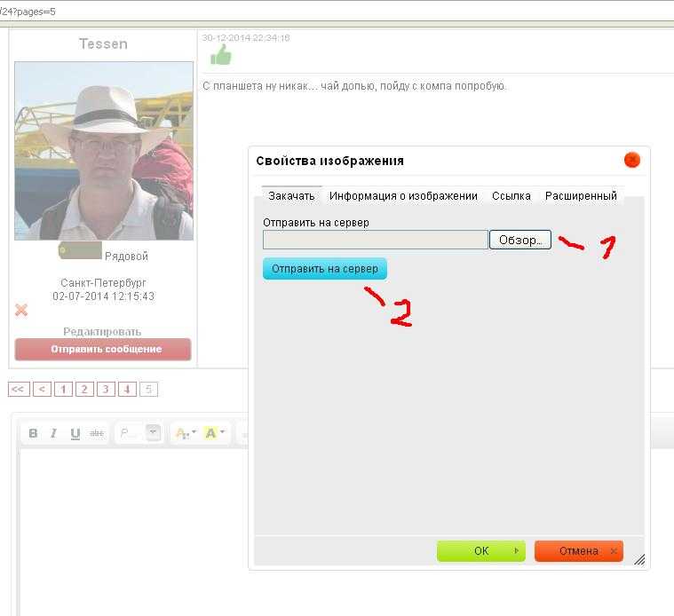Switch to the Расширенный tab
The image size is (674, 616).
581,196
